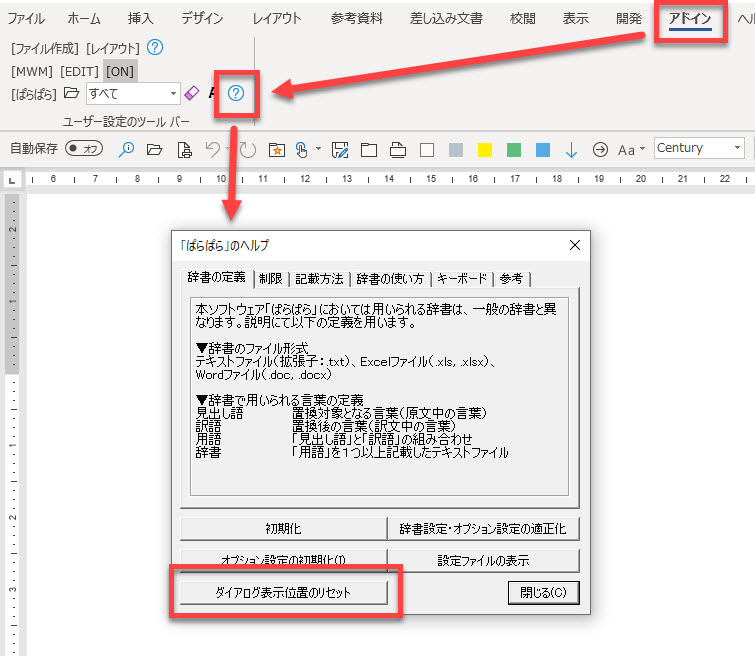Toggle the 自動保存 autosave switch

(84, 149)
